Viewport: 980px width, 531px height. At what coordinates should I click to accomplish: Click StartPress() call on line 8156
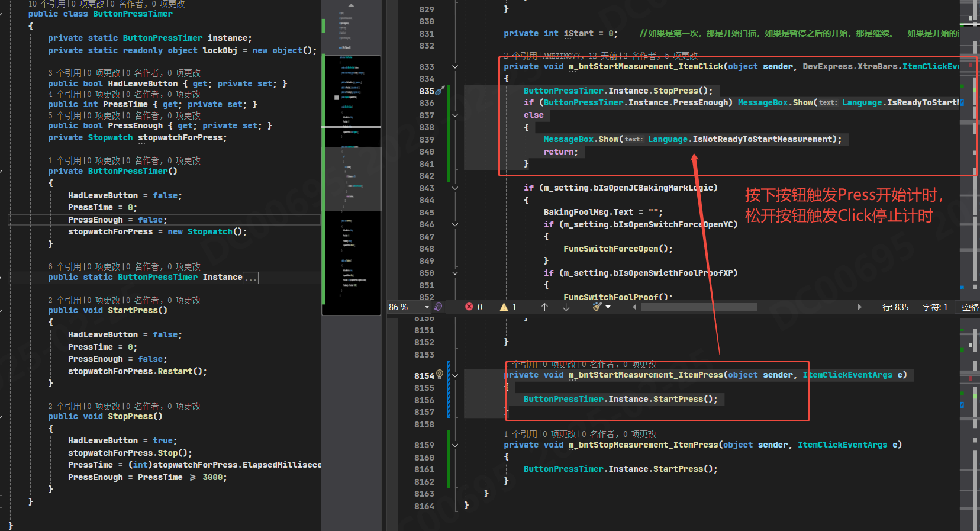[x=683, y=399]
